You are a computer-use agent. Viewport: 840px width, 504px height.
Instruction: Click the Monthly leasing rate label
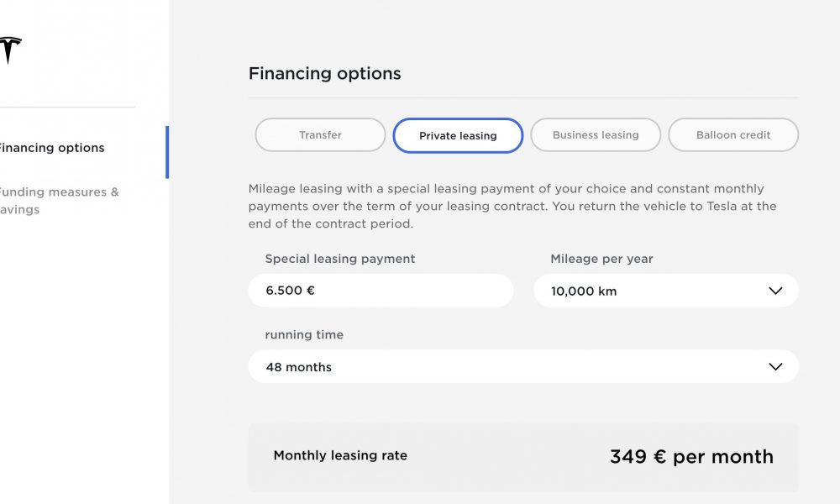340,455
